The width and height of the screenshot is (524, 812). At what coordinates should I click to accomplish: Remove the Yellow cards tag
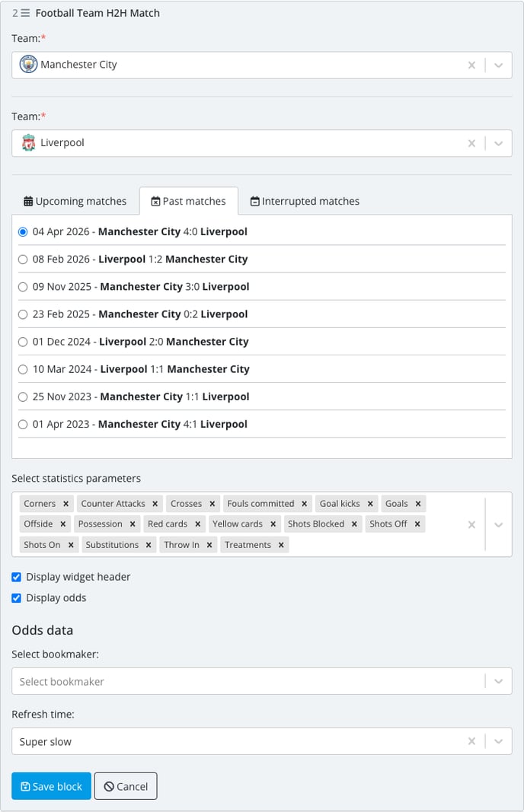[273, 524]
